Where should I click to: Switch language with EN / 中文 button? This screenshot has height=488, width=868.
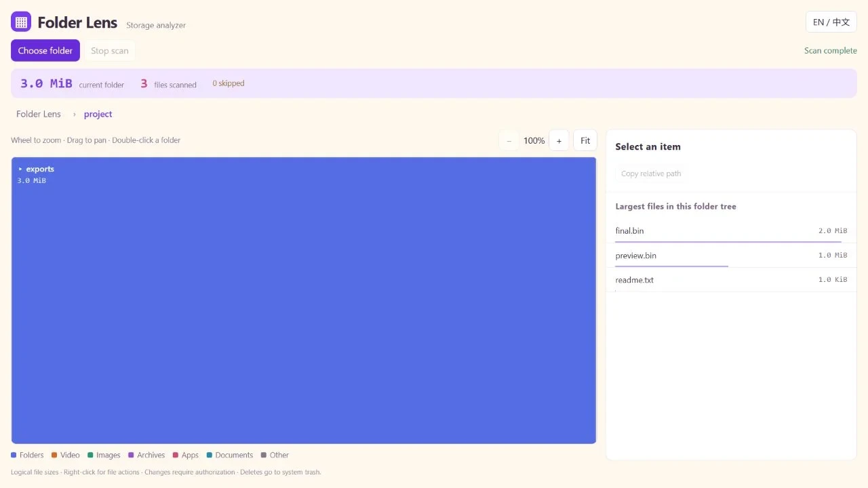click(831, 22)
